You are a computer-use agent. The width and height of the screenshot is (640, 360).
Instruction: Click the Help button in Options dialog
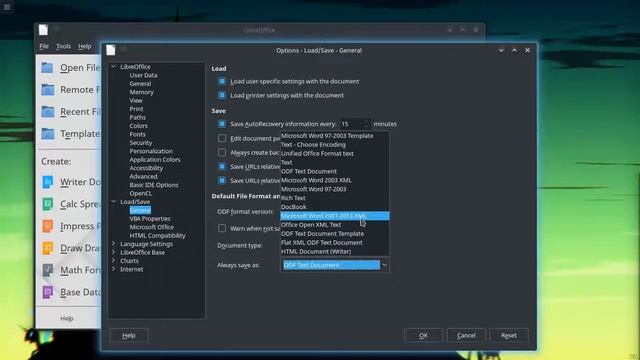click(129, 335)
